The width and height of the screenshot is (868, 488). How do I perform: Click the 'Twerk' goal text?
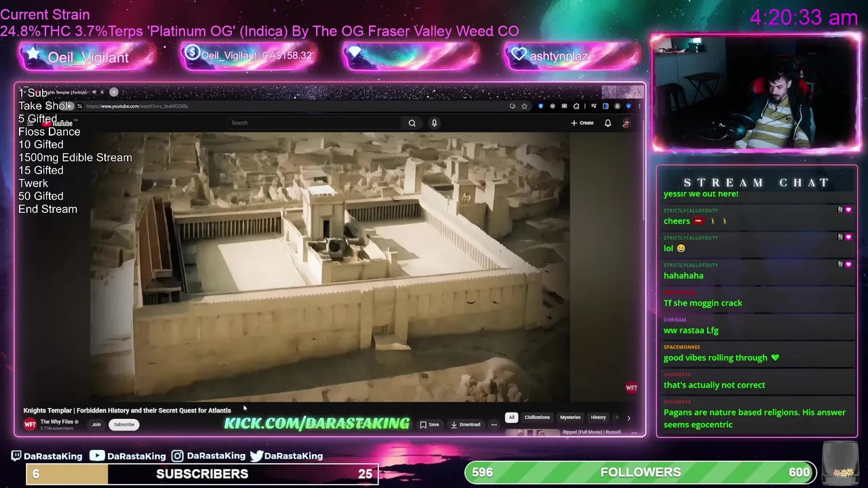coord(33,183)
